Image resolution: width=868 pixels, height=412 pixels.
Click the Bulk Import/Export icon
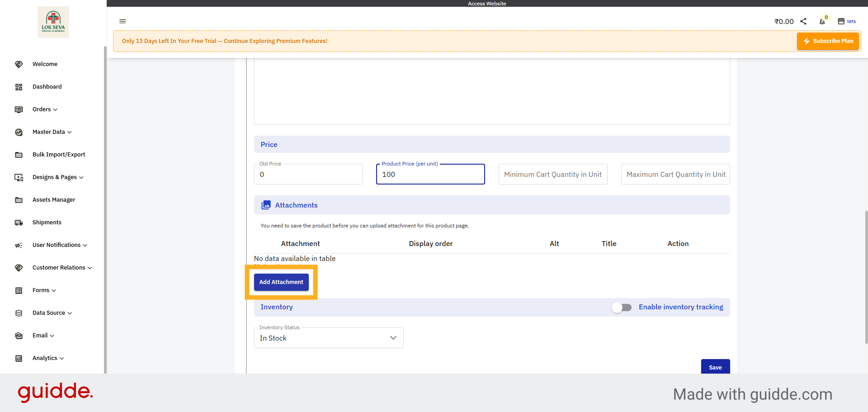click(19, 155)
